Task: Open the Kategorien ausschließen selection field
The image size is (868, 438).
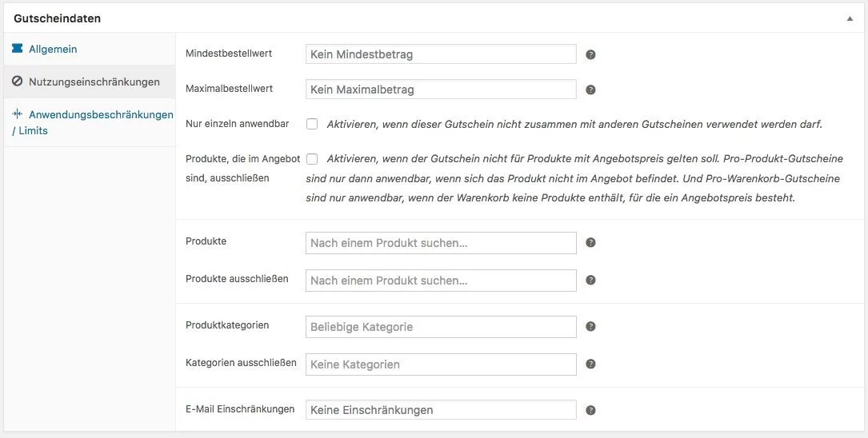Action: (441, 364)
